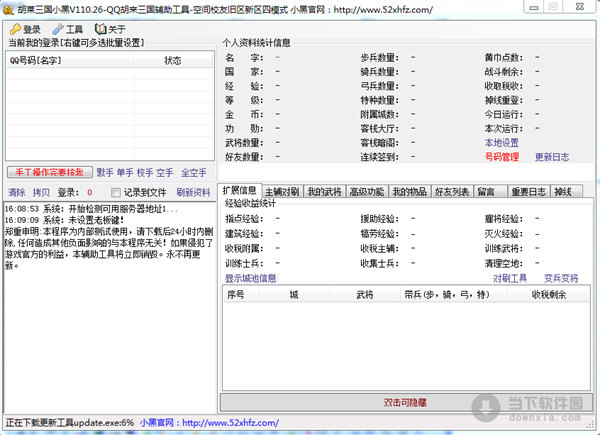
Task: Minimize the window
Action: [534, 7]
